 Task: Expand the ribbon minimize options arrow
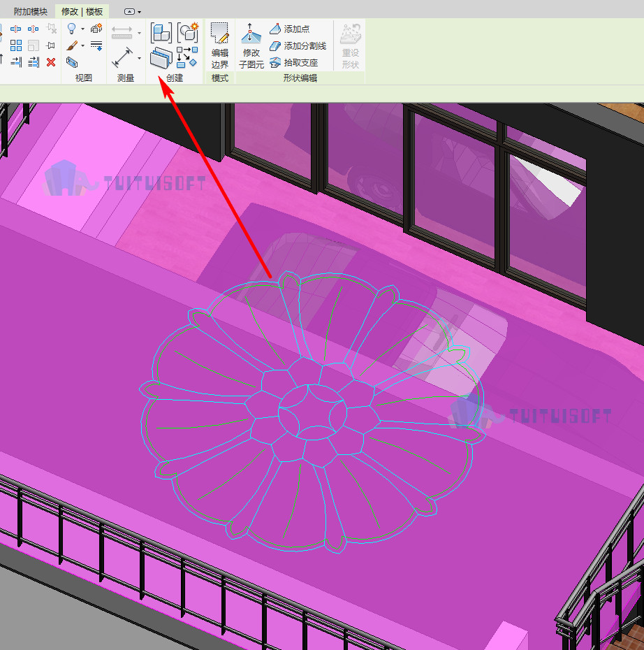(x=139, y=12)
